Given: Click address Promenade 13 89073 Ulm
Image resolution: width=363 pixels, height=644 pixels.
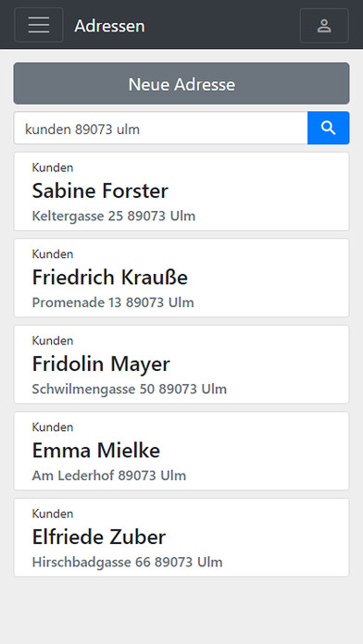Looking at the screenshot, I should (x=113, y=303).
